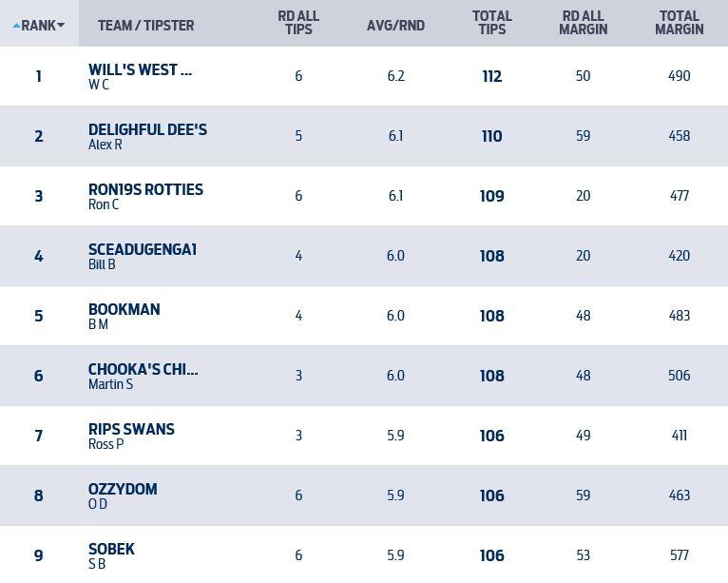This screenshot has width=728, height=583.
Task: Open the CHOOKA'S CHI... team link
Action: coord(143,369)
